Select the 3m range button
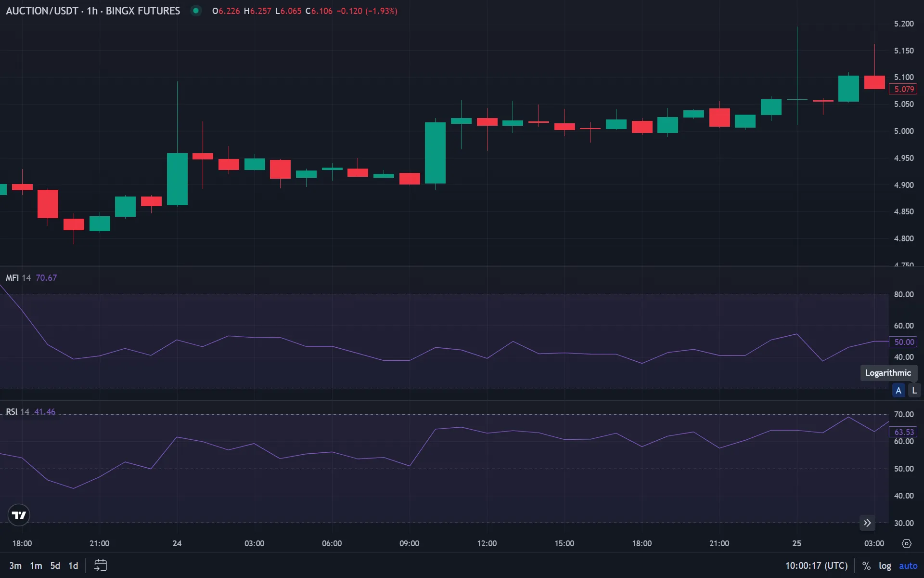 click(15, 565)
